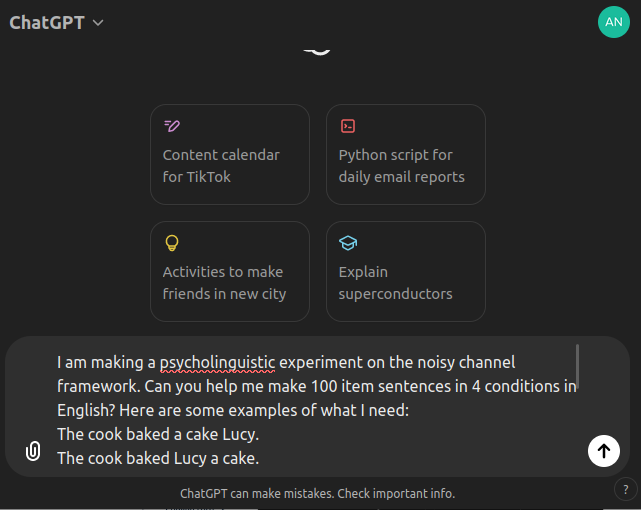
Task: Open the AN profile avatar menu
Action: tap(613, 22)
